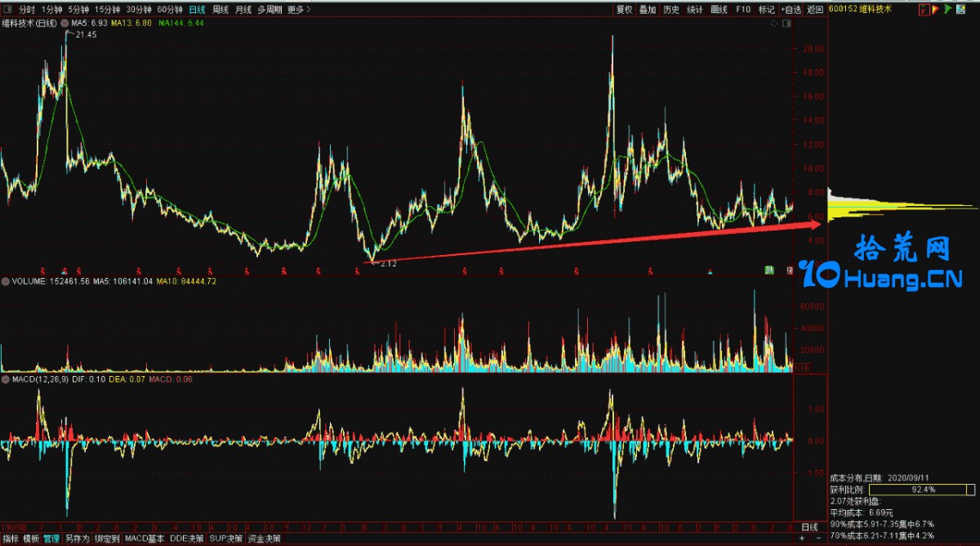
Task: Open the 多周期 multi-period view
Action: (x=269, y=10)
